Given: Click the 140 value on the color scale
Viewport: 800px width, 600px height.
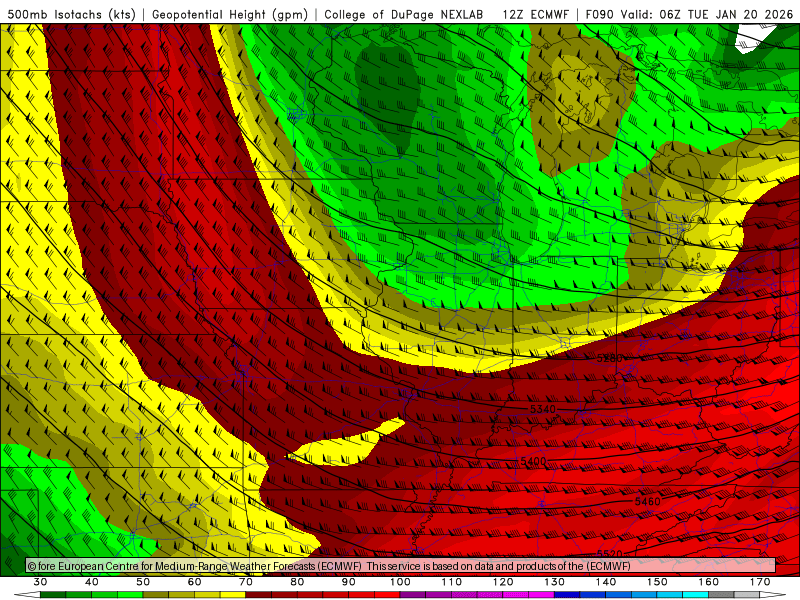Looking at the screenshot, I should coord(606,582).
